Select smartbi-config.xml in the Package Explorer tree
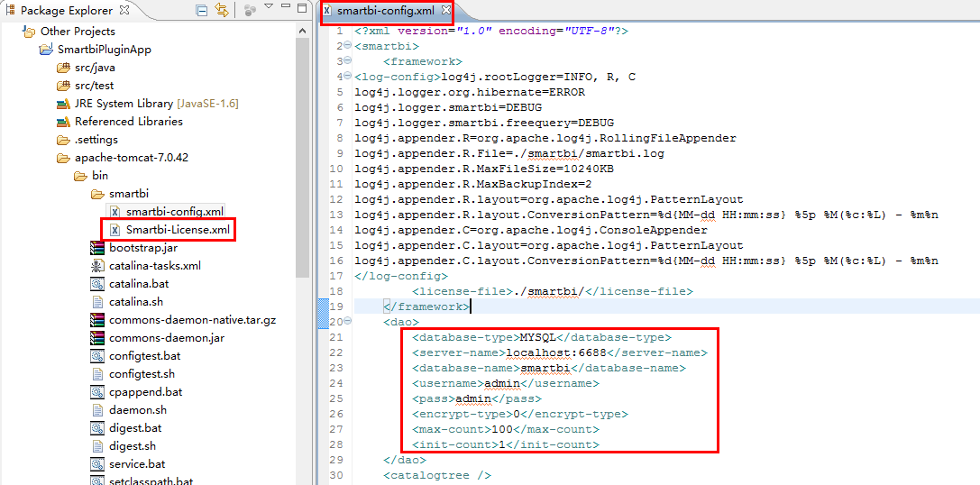This screenshot has width=980, height=485. pos(174,212)
